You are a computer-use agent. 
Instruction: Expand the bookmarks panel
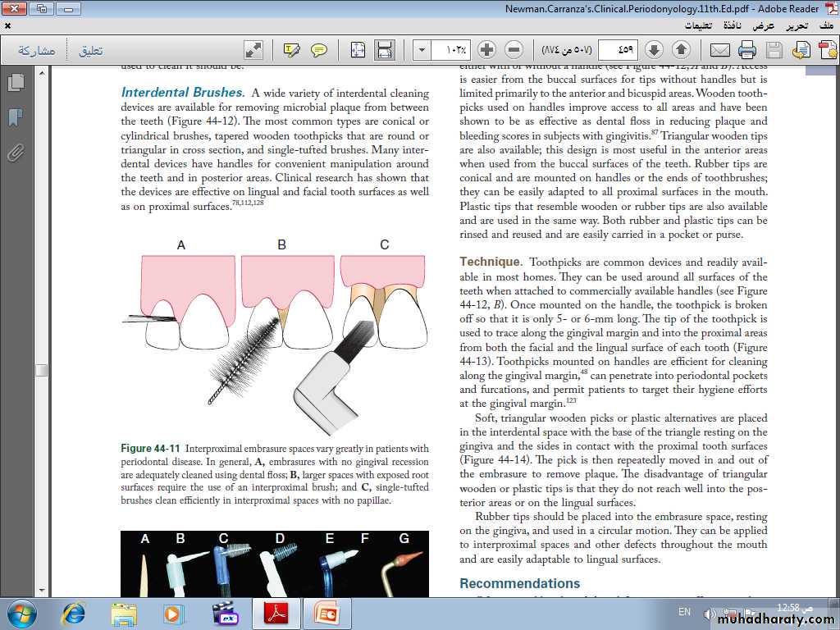(x=15, y=117)
